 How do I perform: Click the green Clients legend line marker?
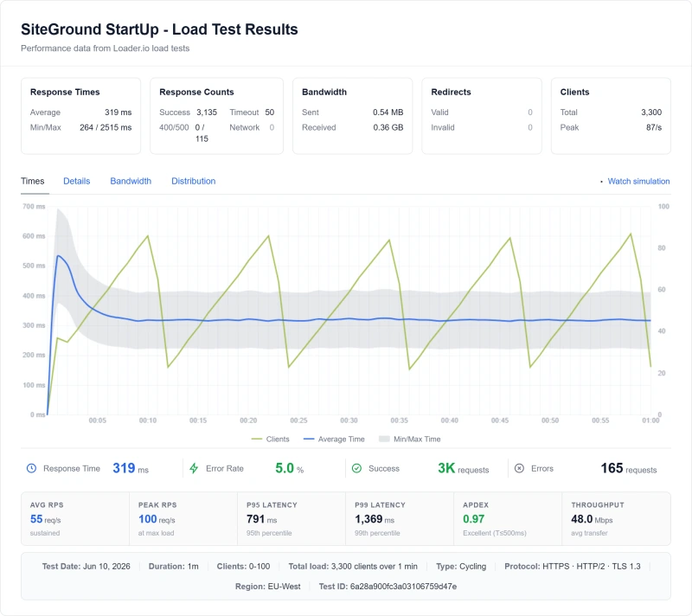tap(256, 439)
